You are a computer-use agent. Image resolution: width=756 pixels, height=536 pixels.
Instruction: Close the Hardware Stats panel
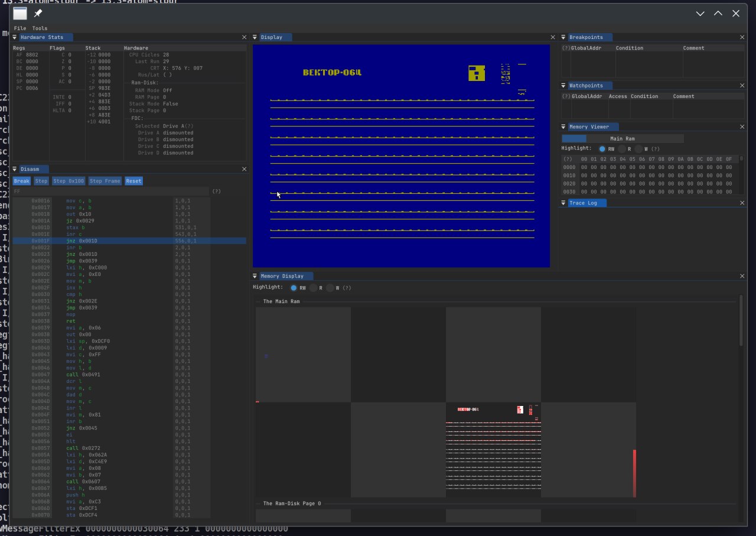click(245, 37)
